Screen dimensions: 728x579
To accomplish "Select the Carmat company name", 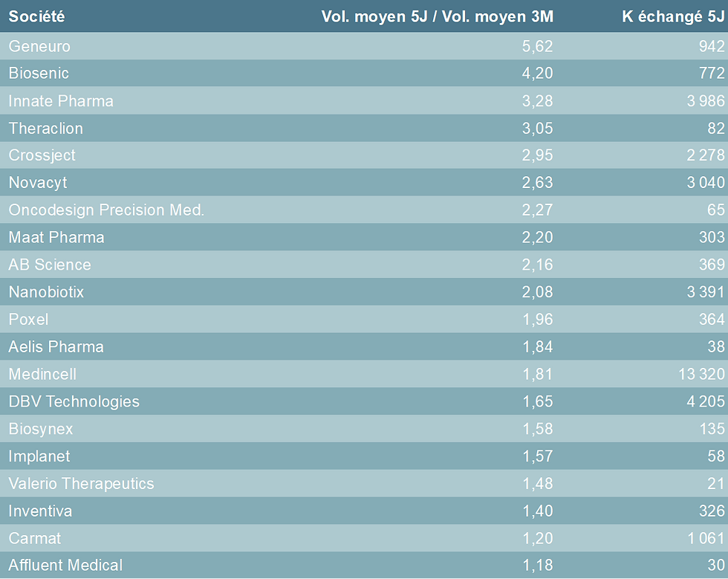I will click(x=34, y=538).
